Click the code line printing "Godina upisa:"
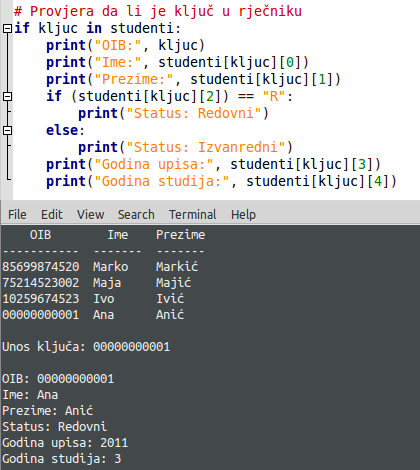This screenshot has width=420, height=470. tap(213, 164)
